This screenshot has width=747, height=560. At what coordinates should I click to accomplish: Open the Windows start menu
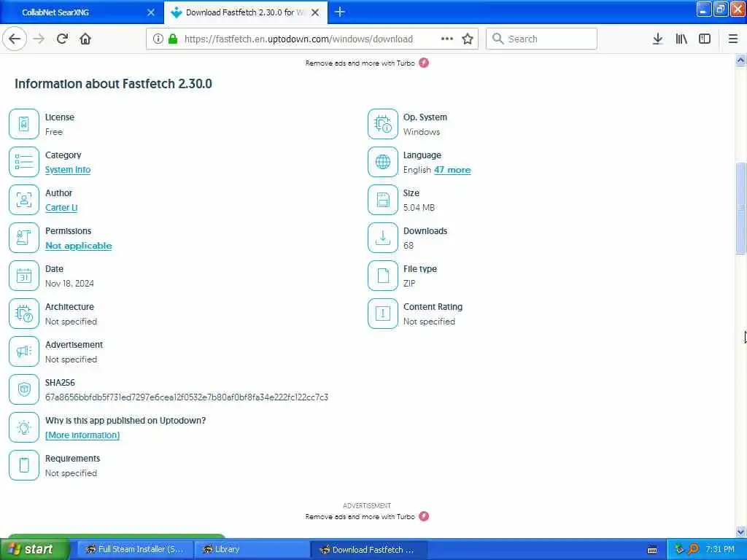(34, 549)
